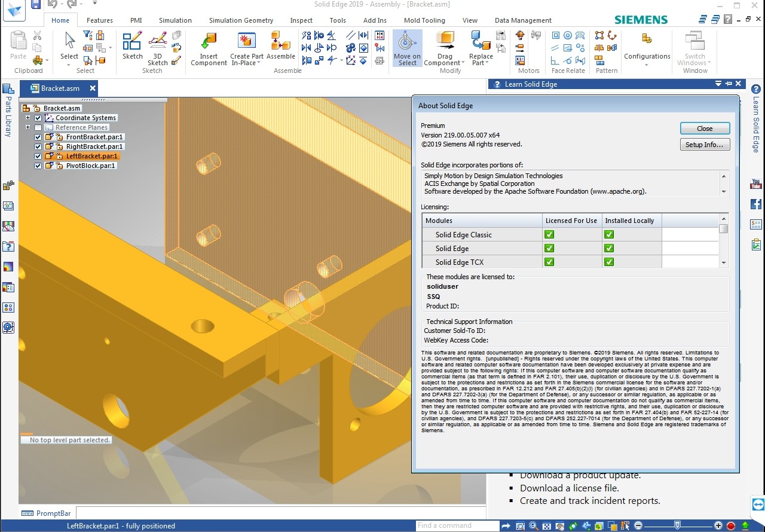Image resolution: width=765 pixels, height=532 pixels.
Task: Click the 3D Sketch icon
Action: [x=158, y=42]
